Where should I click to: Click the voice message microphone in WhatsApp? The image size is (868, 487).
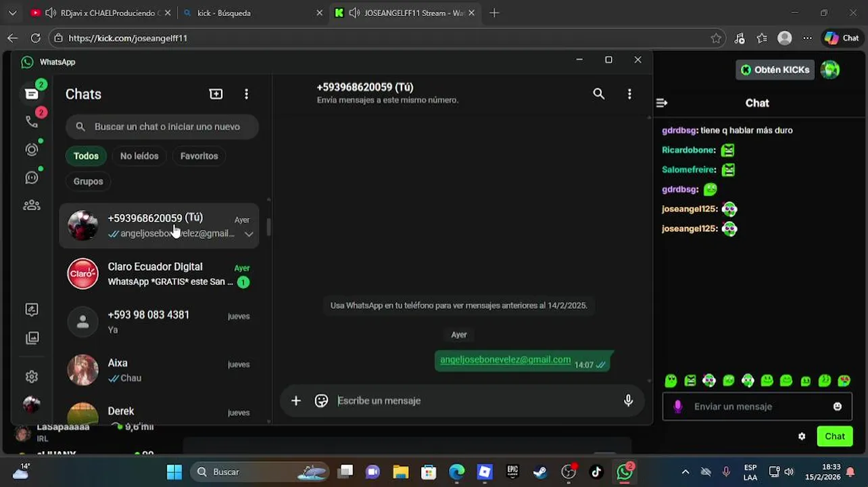(x=628, y=400)
